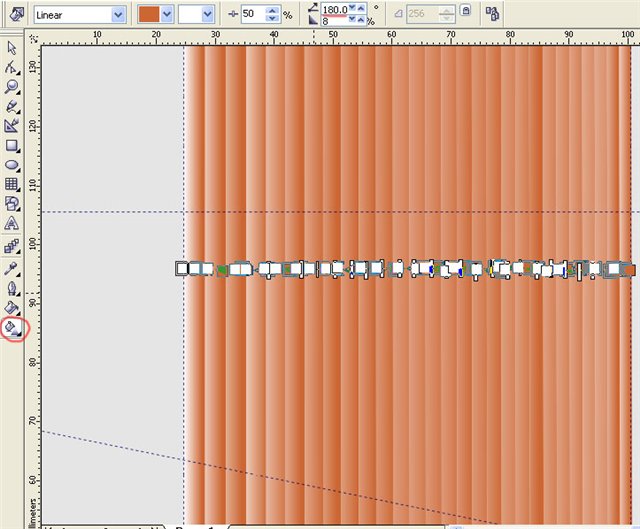Screen dimensions: 640x529
Task: Click the Copy Fill Properties icon
Action: pos(493,13)
